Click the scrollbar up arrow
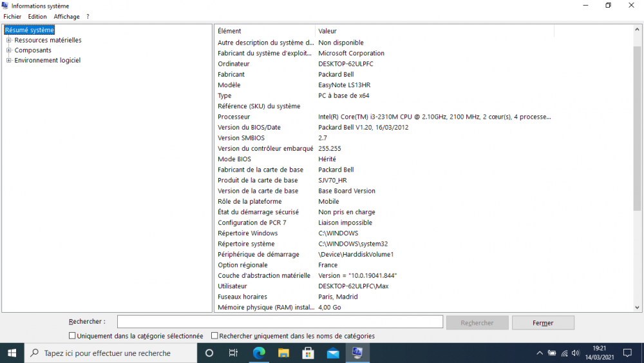This screenshot has height=363, width=644. tap(637, 29)
